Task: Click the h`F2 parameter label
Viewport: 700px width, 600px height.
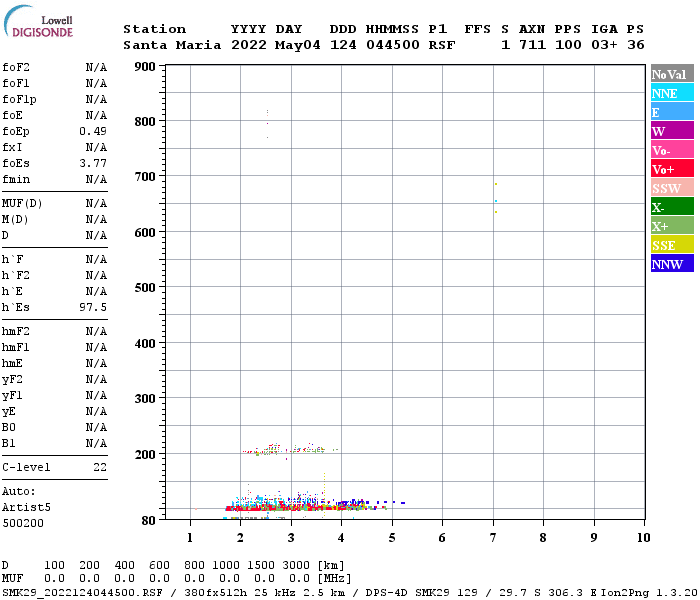Action: pos(16,275)
